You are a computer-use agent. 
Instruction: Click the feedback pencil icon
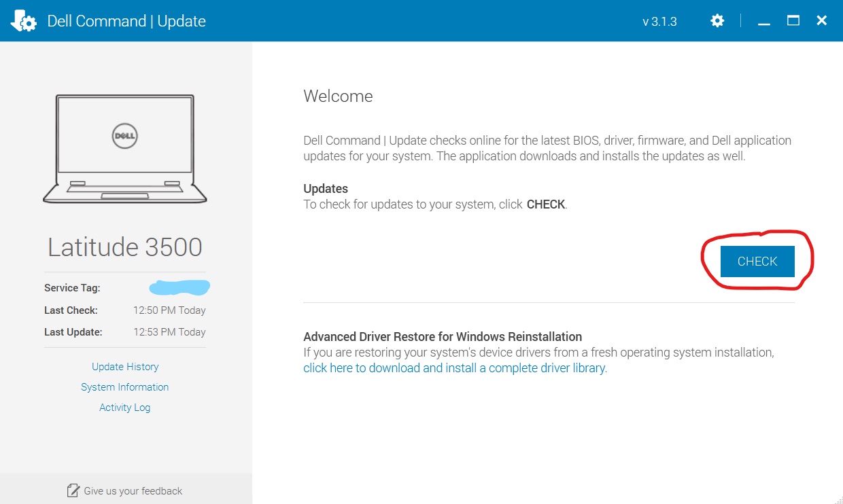coord(73,489)
